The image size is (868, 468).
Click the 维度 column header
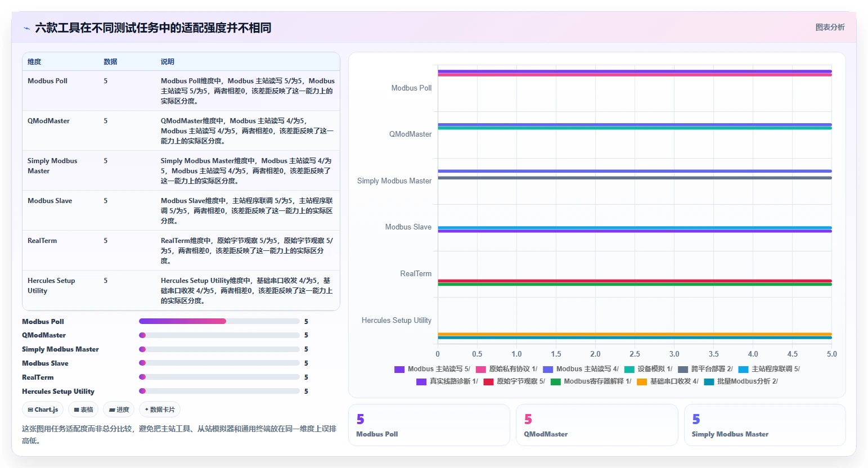(34, 62)
